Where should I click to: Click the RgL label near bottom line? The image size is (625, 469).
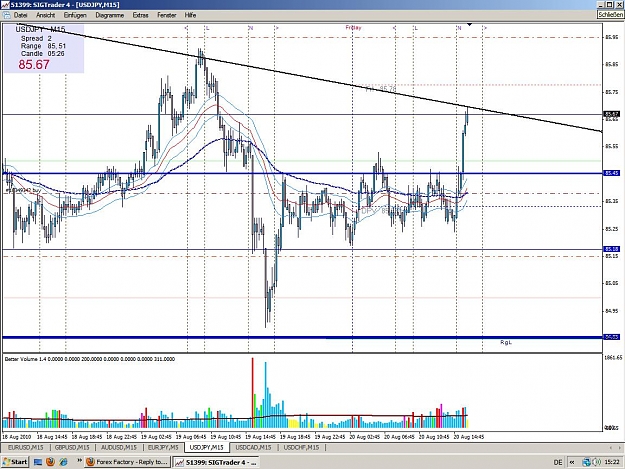point(506,343)
